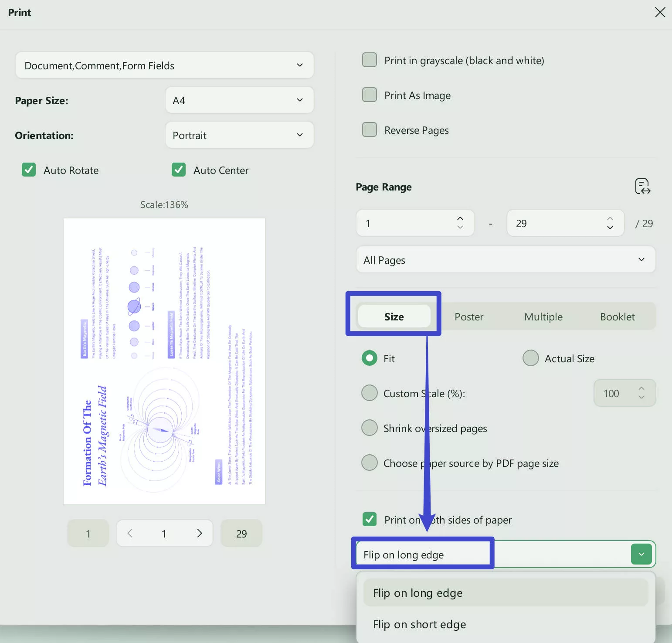Image resolution: width=672 pixels, height=643 pixels.
Task: Open the All Pages dropdown
Action: (x=506, y=260)
